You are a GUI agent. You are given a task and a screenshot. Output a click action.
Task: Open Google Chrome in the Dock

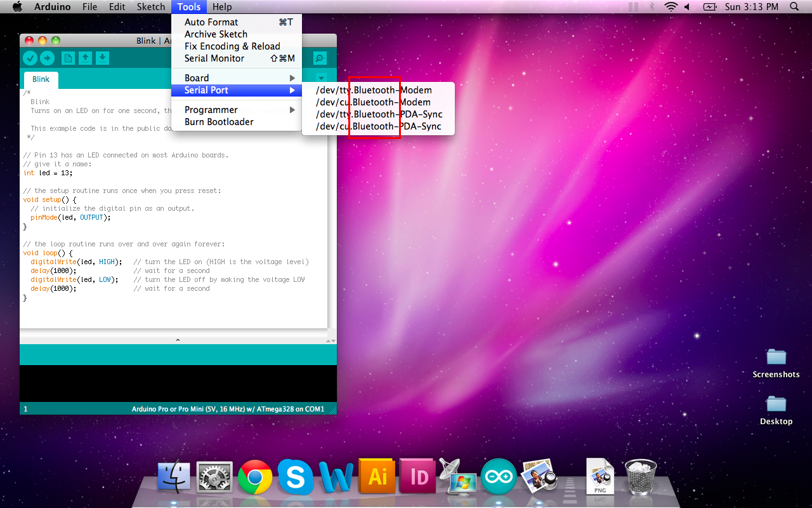point(255,478)
